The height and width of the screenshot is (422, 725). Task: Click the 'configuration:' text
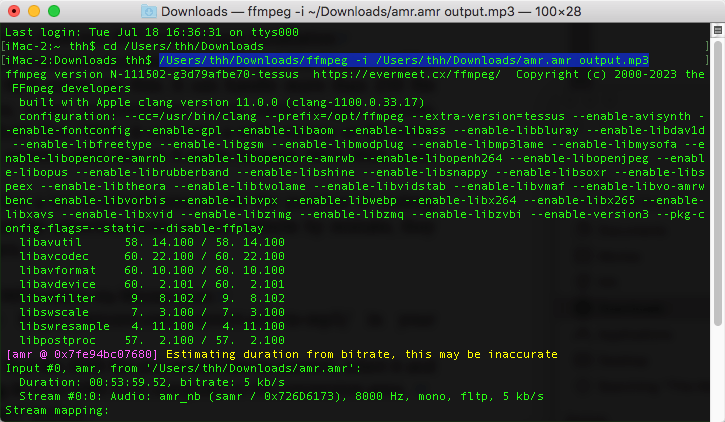(x=68, y=116)
